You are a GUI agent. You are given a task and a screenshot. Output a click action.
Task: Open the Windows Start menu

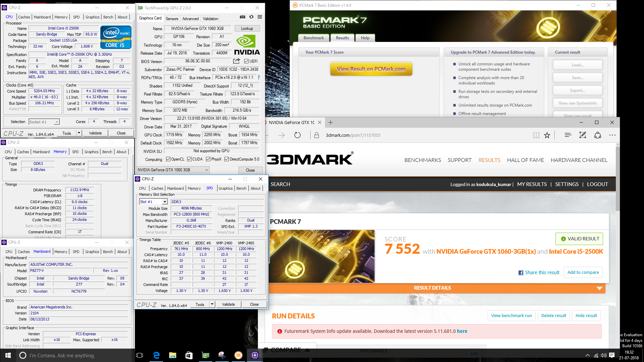[x=8, y=355]
